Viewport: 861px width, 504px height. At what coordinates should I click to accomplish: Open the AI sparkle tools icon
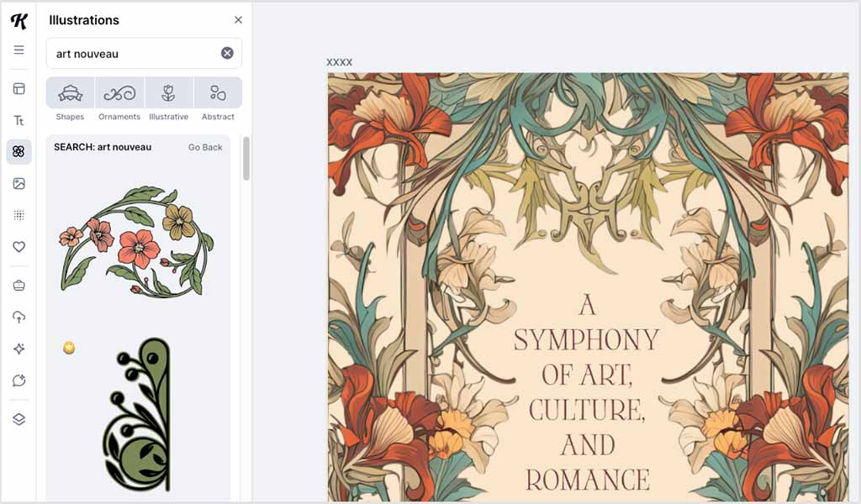18,349
